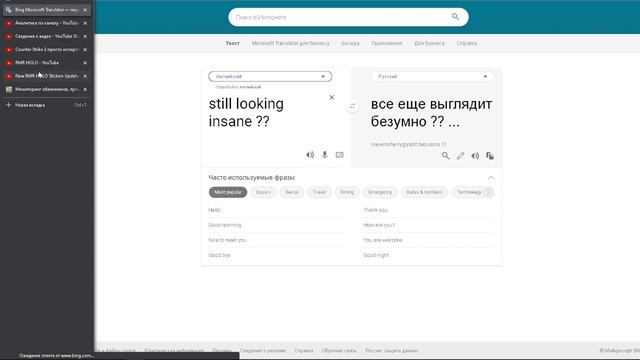This screenshot has width=640, height=360.
Task: Play the Russian translation audio
Action: [475, 156]
